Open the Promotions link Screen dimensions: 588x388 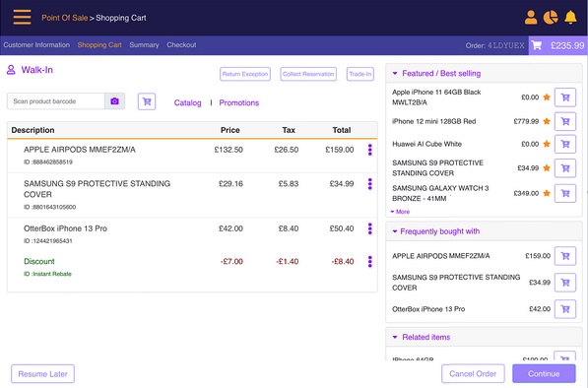pyautogui.click(x=239, y=102)
